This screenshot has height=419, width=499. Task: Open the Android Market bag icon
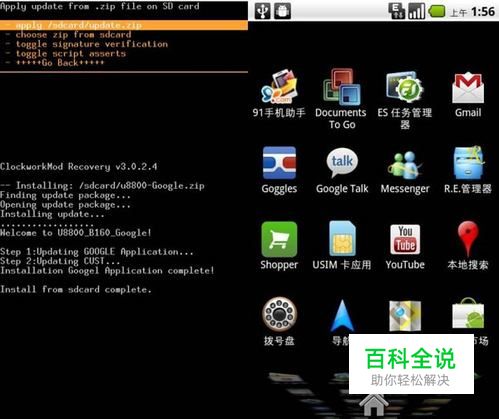[x=468, y=314]
